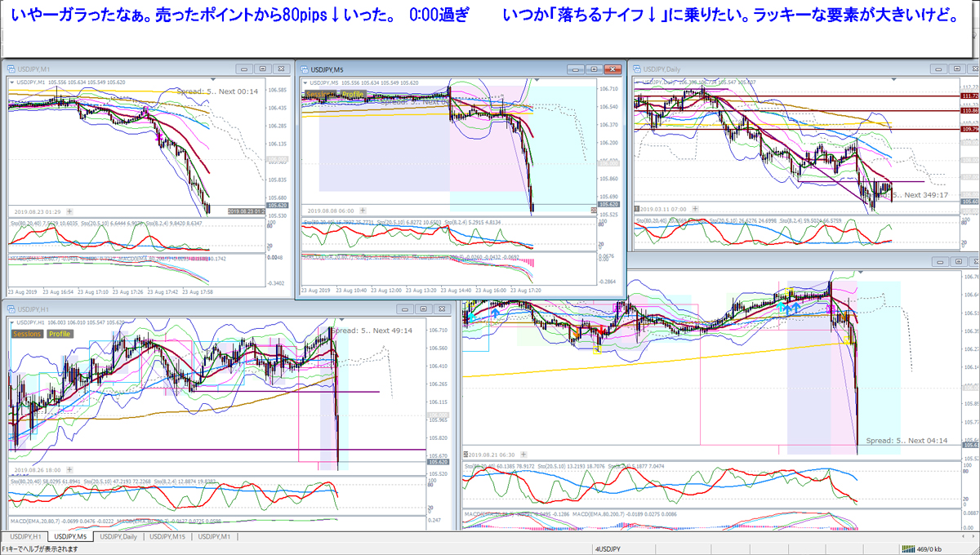Expand one-click trading arrow in Daily chart
The image size is (980, 555).
tap(639, 82)
